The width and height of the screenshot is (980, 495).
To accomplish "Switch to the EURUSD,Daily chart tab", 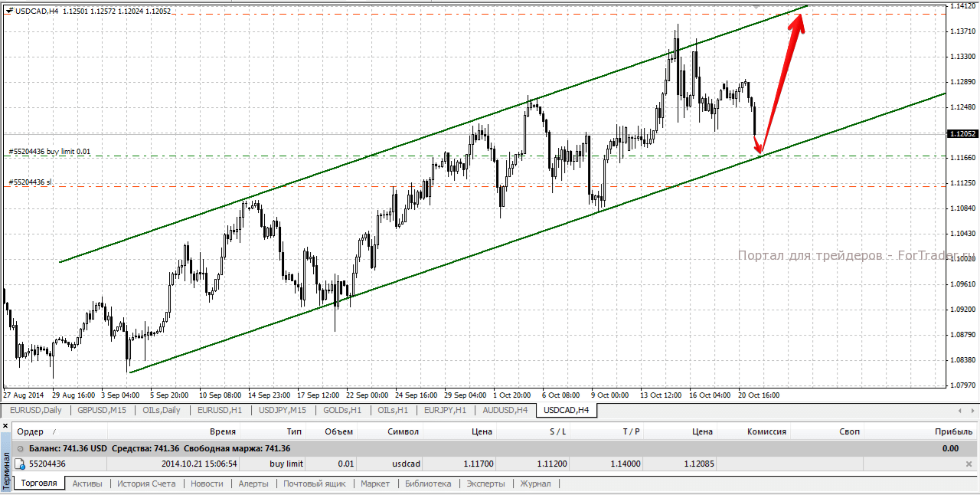I will pos(36,410).
